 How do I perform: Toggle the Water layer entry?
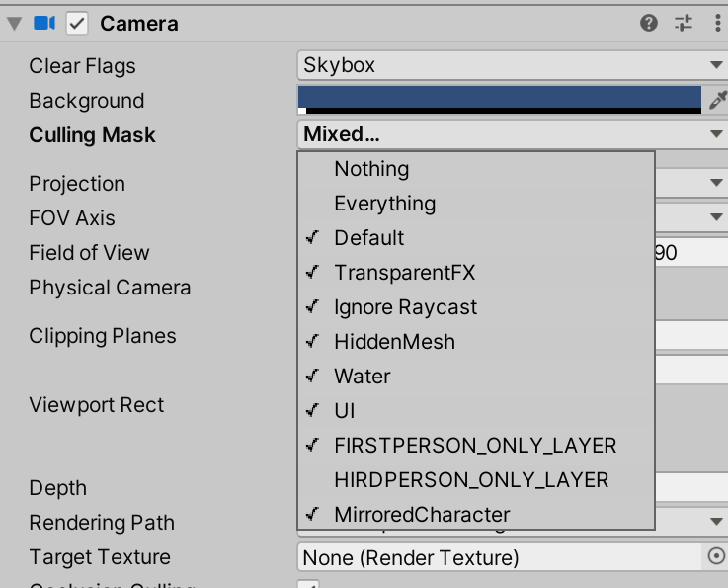[x=362, y=377]
